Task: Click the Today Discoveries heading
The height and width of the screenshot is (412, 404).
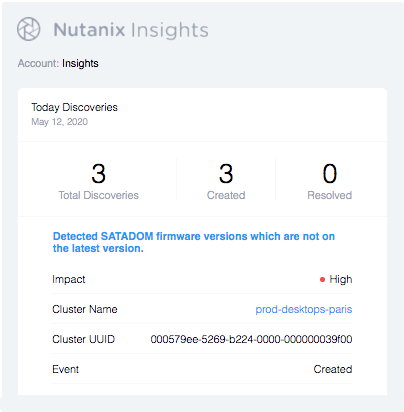Action: 74,107
